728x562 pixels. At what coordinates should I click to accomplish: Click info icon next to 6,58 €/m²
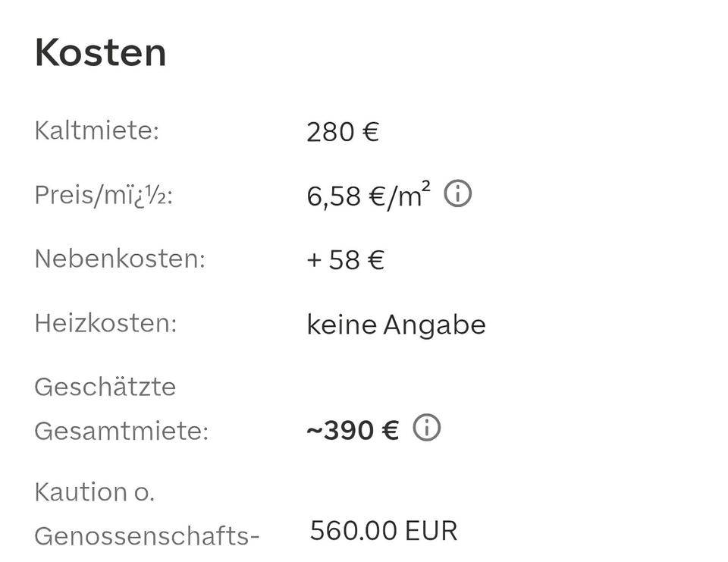(457, 195)
